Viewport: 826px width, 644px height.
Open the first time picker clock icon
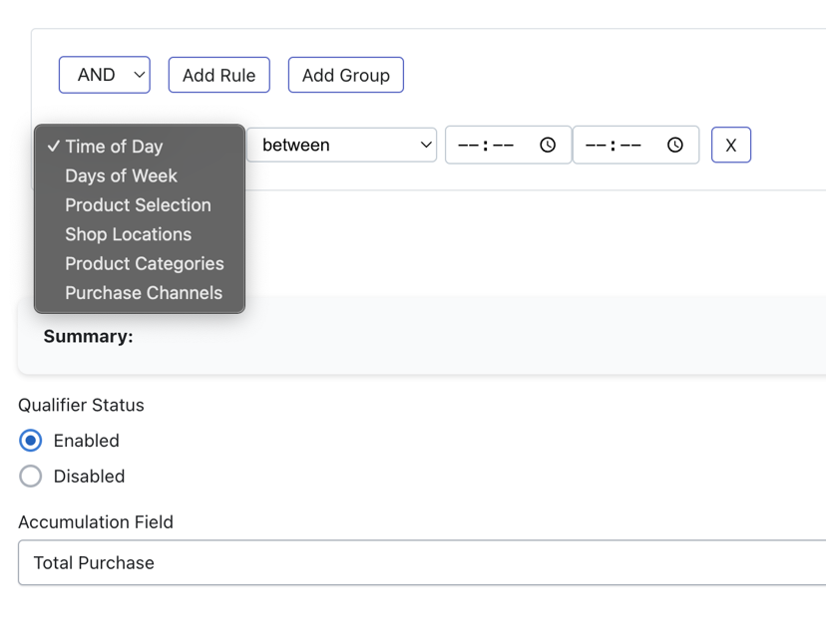point(548,145)
